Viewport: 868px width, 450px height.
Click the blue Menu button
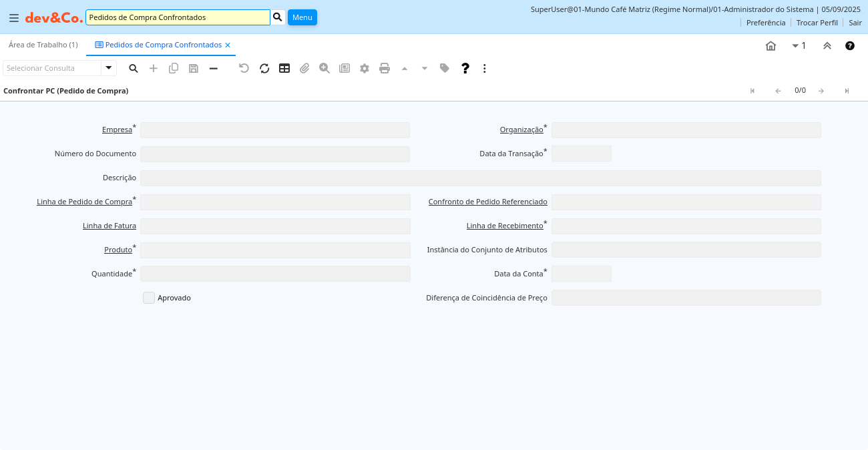coord(302,17)
